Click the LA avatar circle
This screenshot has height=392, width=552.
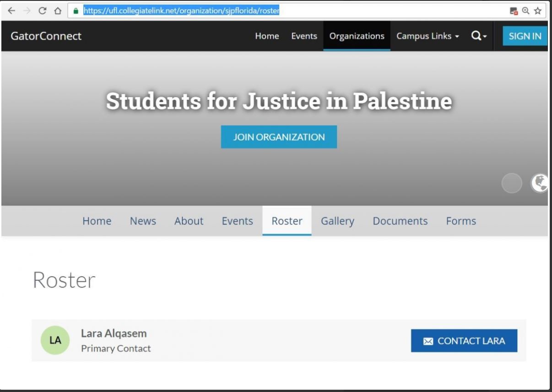point(55,340)
